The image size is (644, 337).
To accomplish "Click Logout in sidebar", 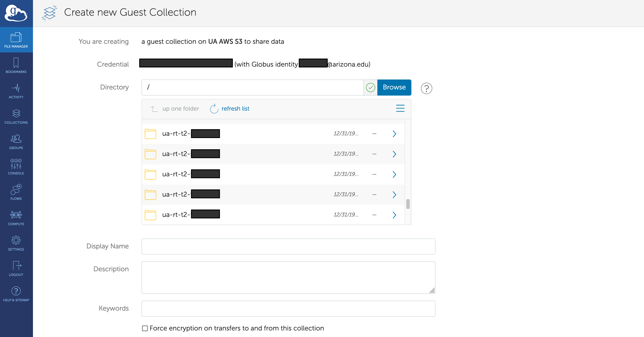I will tap(16, 269).
